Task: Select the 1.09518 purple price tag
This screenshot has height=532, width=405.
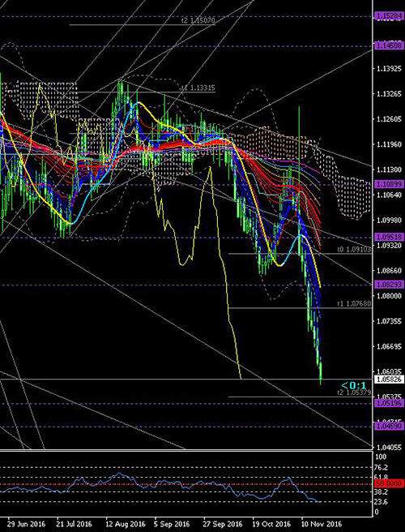Action: click(x=389, y=237)
